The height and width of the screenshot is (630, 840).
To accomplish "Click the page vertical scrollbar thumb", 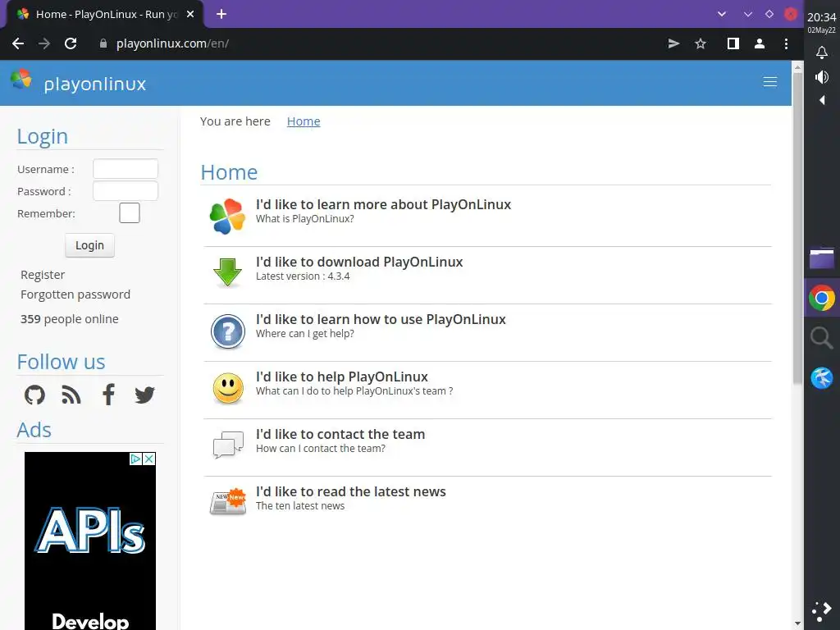I will point(797,228).
